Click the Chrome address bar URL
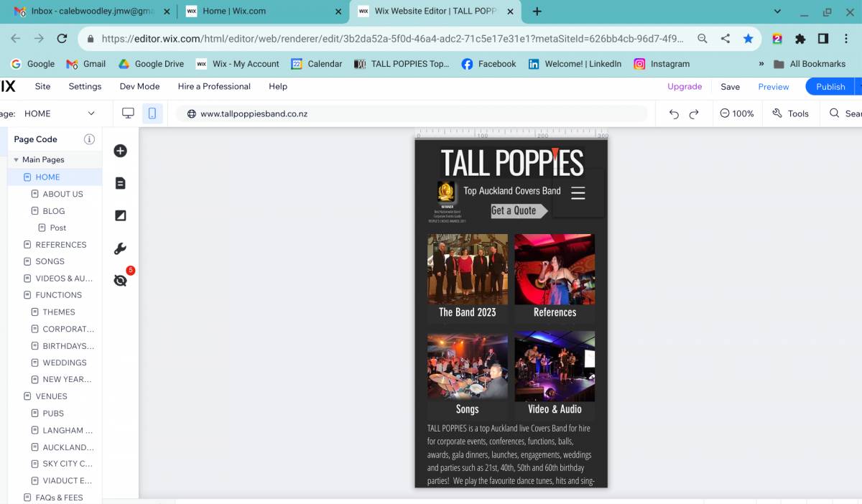The width and height of the screenshot is (862, 504). click(x=392, y=39)
